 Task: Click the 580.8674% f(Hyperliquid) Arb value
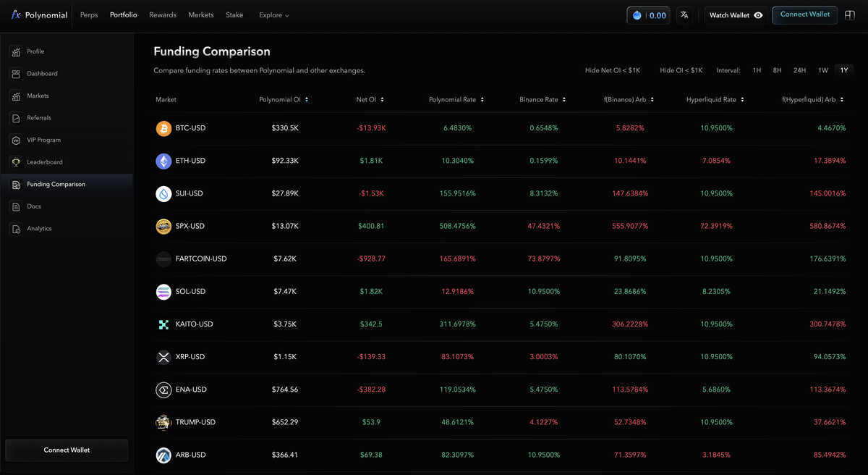click(x=827, y=226)
